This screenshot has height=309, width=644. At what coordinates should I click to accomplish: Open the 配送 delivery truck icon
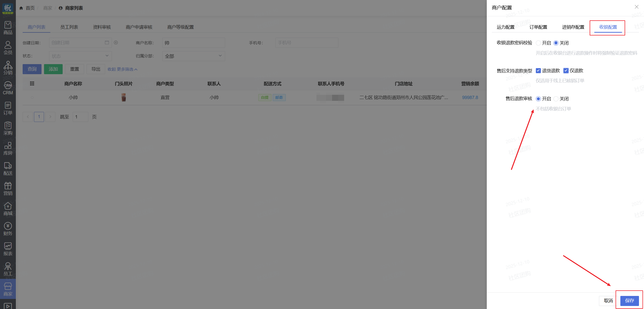tap(8, 168)
